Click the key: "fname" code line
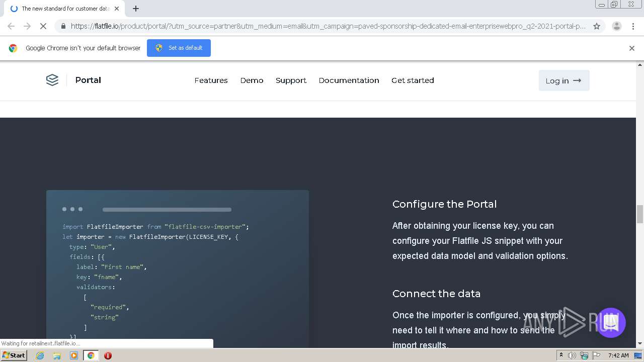Image resolution: width=644 pixels, height=362 pixels. click(x=99, y=277)
